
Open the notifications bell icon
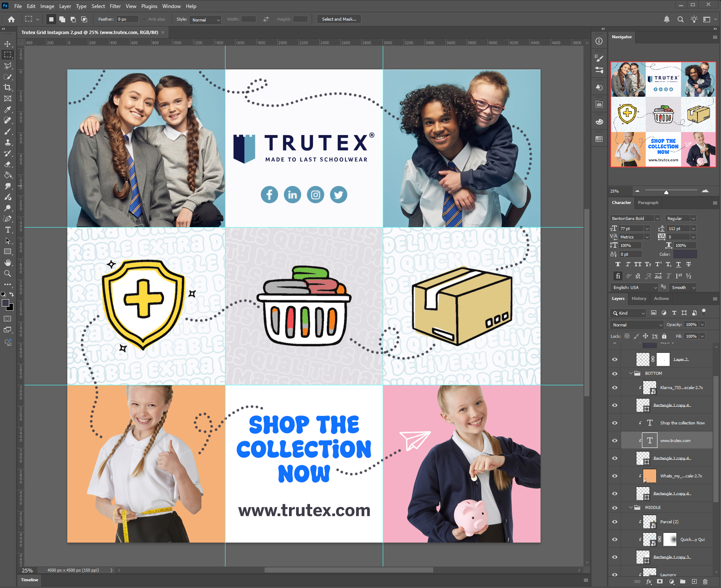[x=667, y=19]
